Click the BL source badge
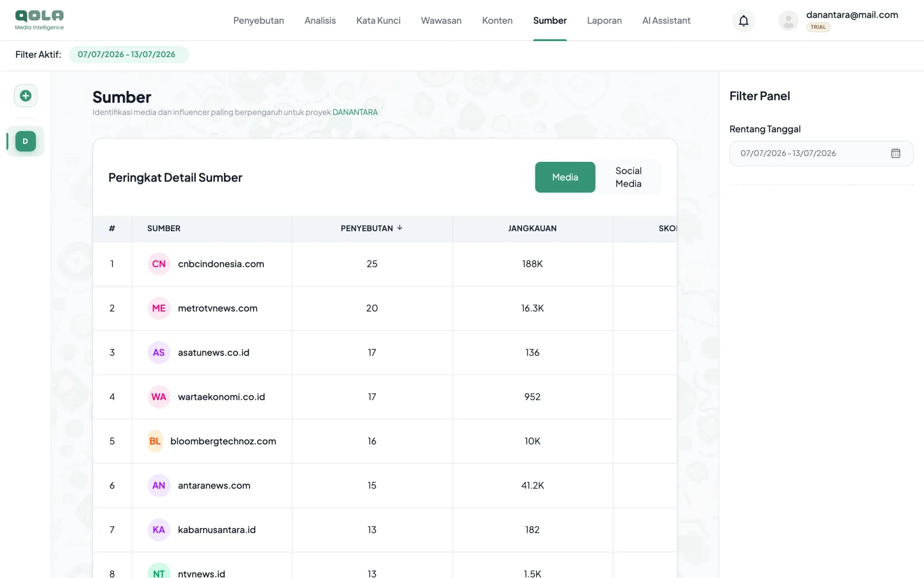Viewport: 924px width, 578px height. pyautogui.click(x=155, y=442)
